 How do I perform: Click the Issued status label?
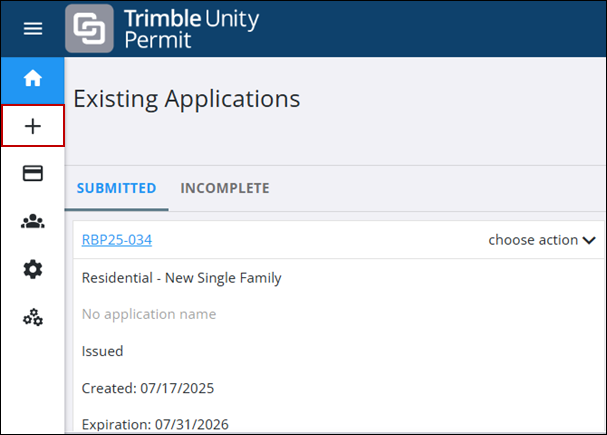[102, 351]
